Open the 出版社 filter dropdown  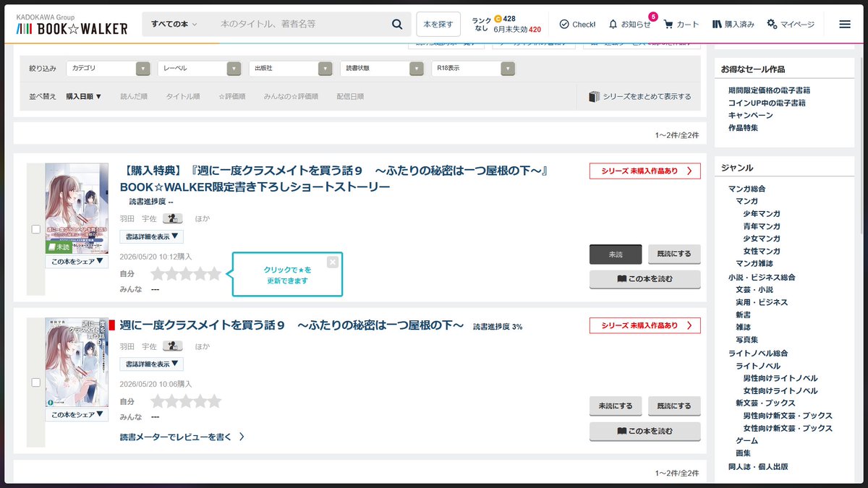click(291, 68)
